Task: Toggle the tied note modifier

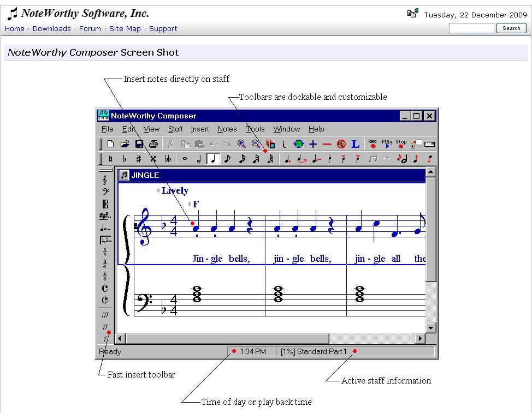Action: (x=302, y=159)
